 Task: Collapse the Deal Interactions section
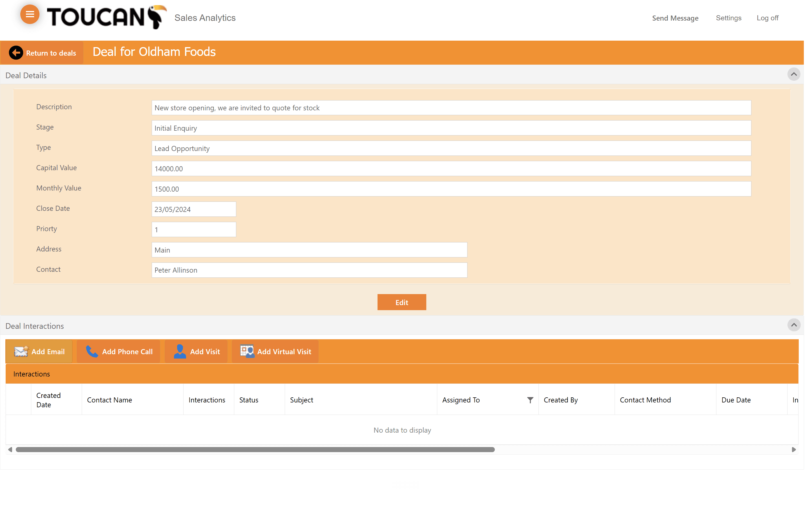tap(794, 325)
